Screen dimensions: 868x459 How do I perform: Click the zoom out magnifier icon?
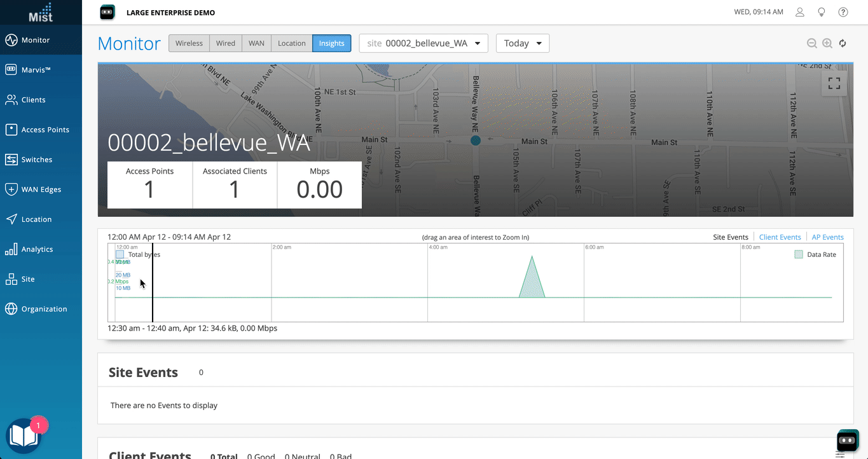tap(811, 43)
